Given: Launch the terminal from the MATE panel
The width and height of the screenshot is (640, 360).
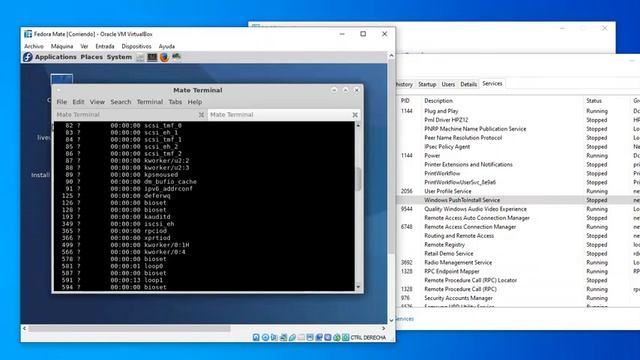Looking at the screenshot, I should coord(152,57).
